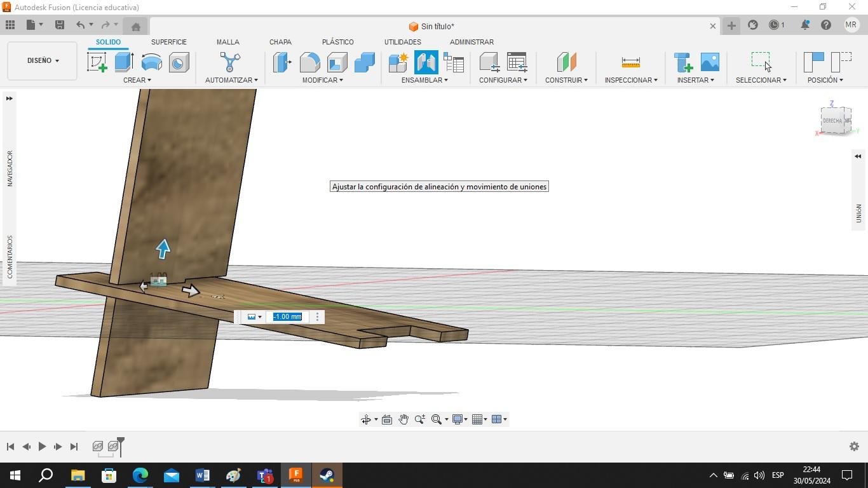Viewport: 868px width, 488px height.
Task: Open the Grid and Snaps menu
Action: [x=480, y=419]
